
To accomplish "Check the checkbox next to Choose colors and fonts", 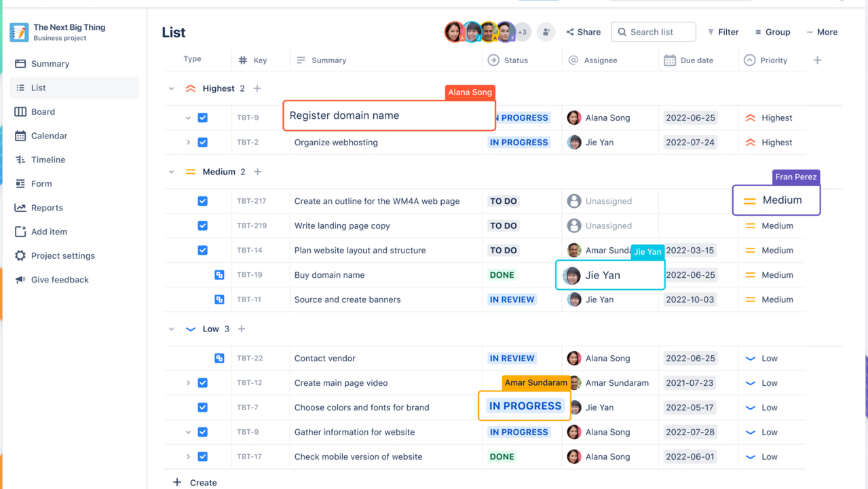I will (x=202, y=407).
